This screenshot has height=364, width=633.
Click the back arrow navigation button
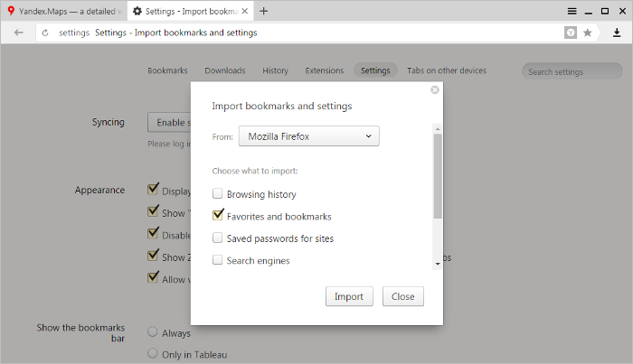(x=19, y=33)
